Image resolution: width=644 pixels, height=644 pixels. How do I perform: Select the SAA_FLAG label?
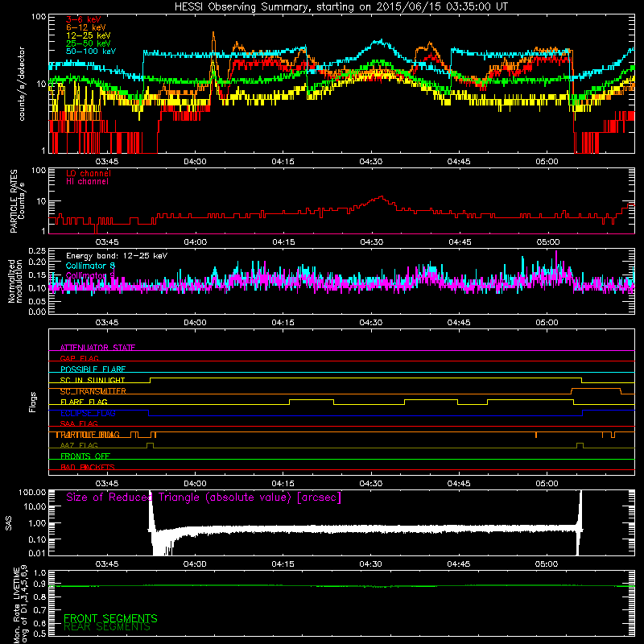(79, 423)
